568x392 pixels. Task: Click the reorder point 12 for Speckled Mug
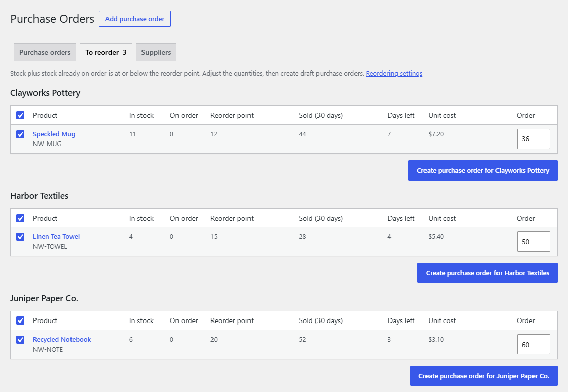click(x=214, y=134)
